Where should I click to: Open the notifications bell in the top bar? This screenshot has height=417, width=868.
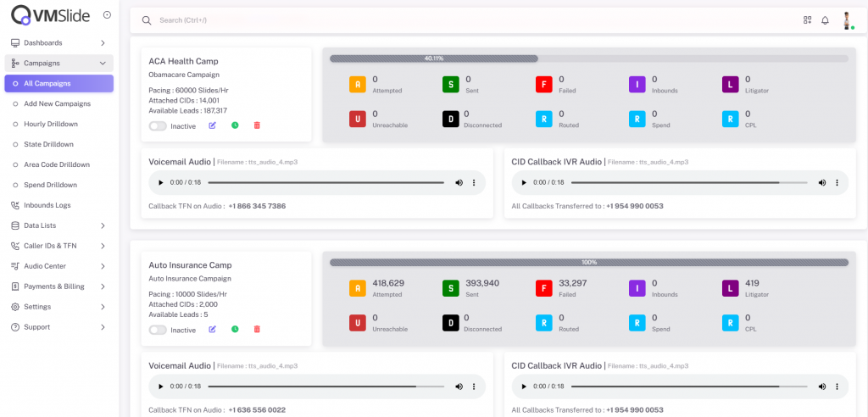tap(825, 20)
